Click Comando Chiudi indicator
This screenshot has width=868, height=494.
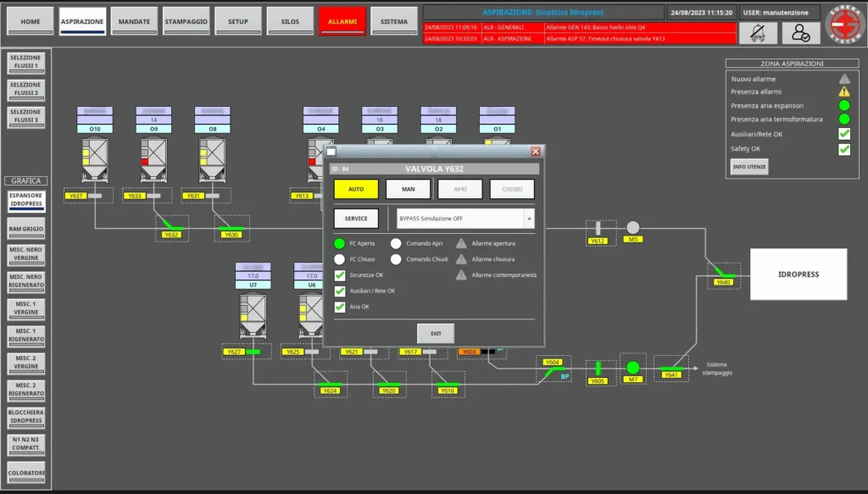click(396, 259)
